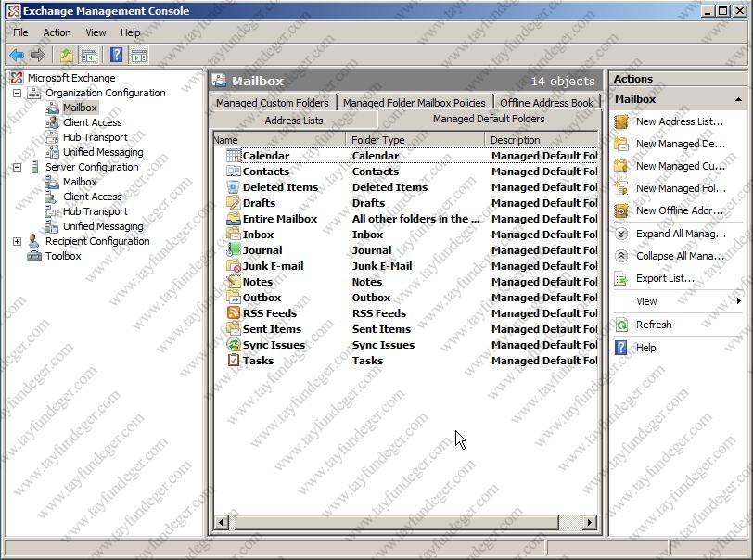
Task: Open the Toolbox tree node
Action: [x=63, y=256]
